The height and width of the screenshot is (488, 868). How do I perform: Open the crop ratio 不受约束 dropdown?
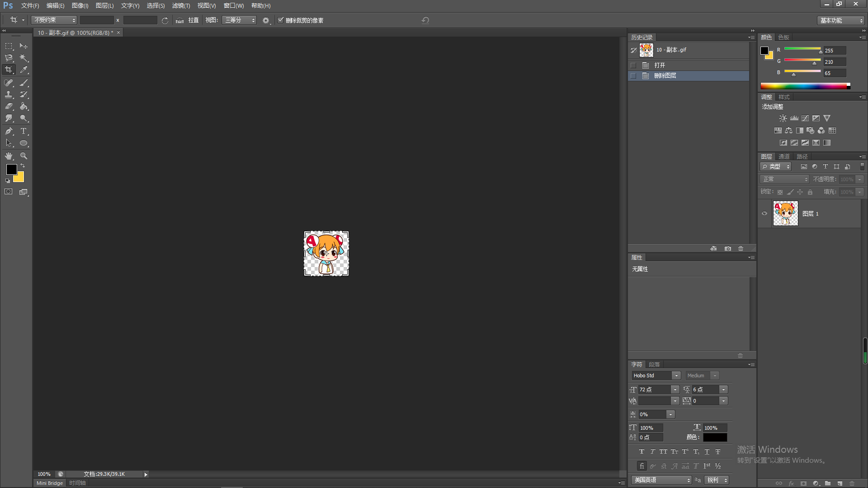click(x=54, y=20)
